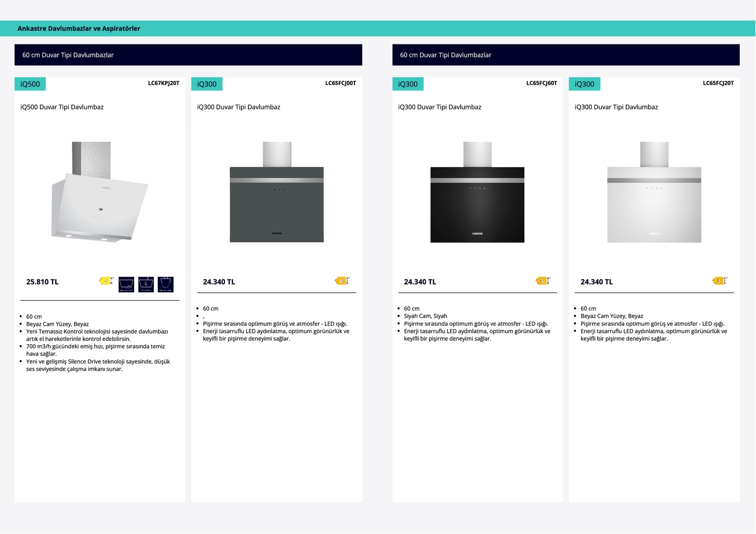Click the iQ500 series badge
The image size is (756, 534).
pyautogui.click(x=30, y=84)
